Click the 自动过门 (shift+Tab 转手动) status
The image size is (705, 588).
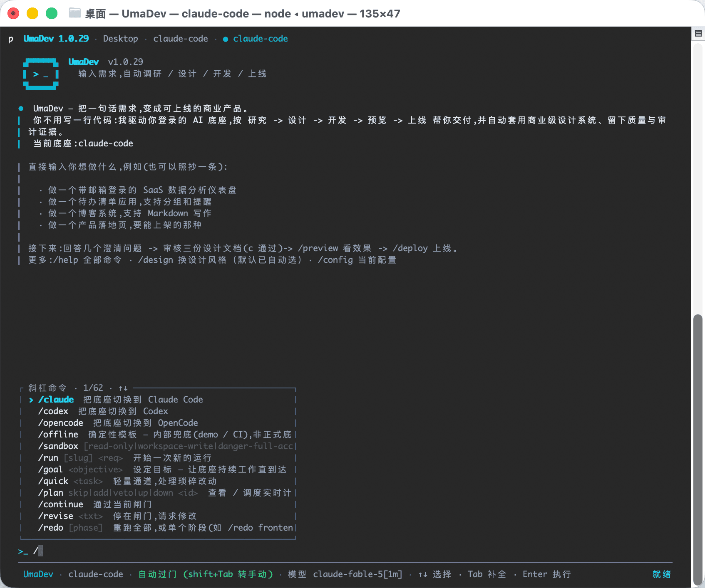tap(206, 574)
